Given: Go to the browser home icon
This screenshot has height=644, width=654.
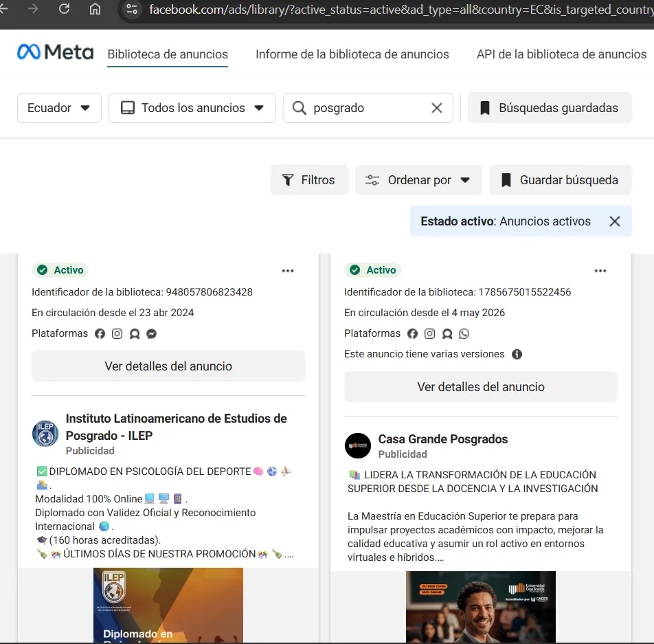Looking at the screenshot, I should [x=95, y=9].
